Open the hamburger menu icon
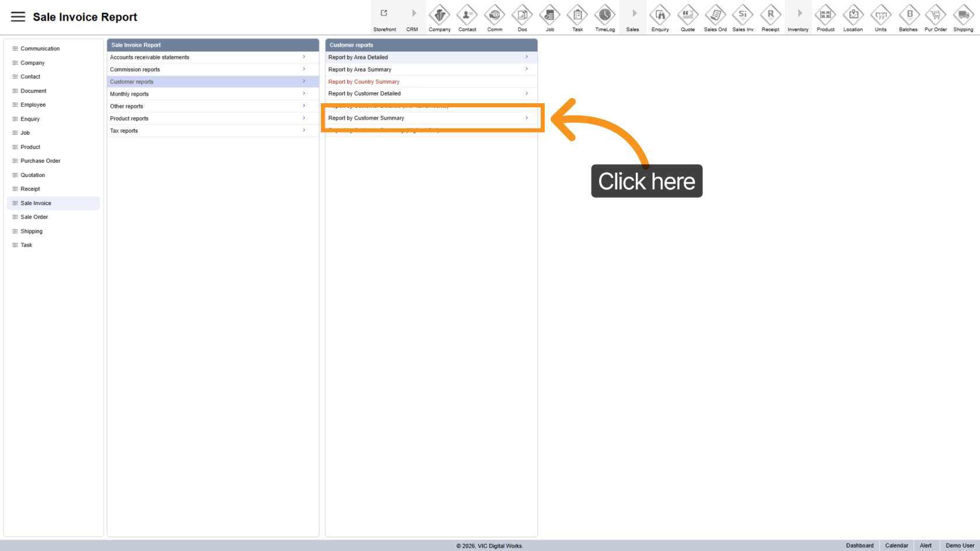The width and height of the screenshot is (980, 551). tap(18, 17)
